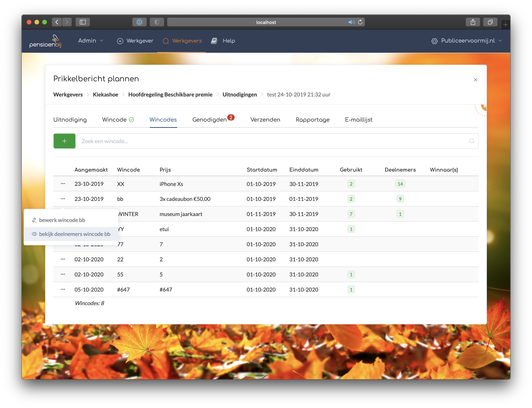
Task: Mute tab audio via speaker icon
Action: [x=351, y=22]
